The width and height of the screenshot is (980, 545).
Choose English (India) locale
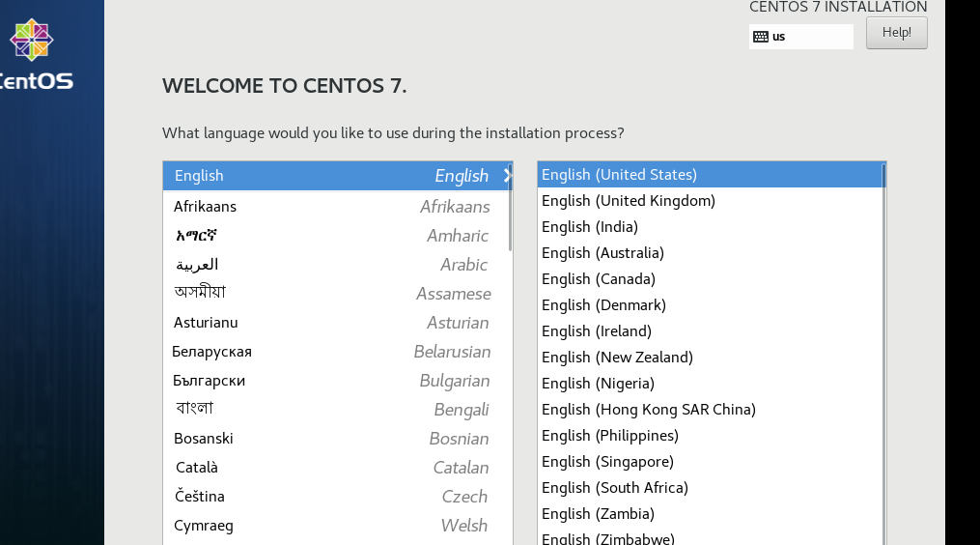[710, 226]
